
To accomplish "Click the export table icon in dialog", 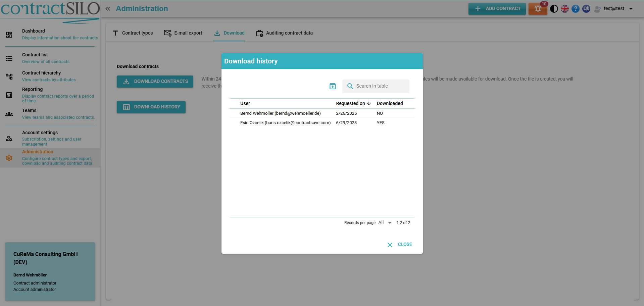I will pos(333,86).
